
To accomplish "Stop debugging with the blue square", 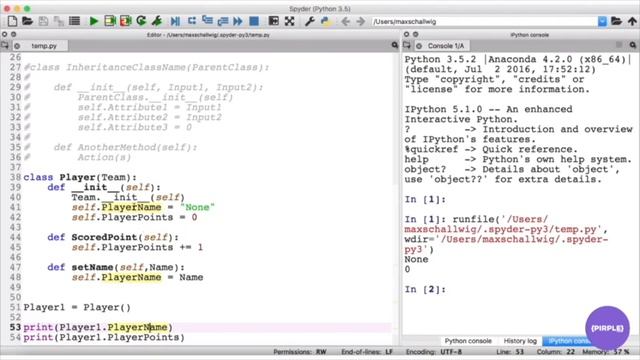I will point(254,21).
